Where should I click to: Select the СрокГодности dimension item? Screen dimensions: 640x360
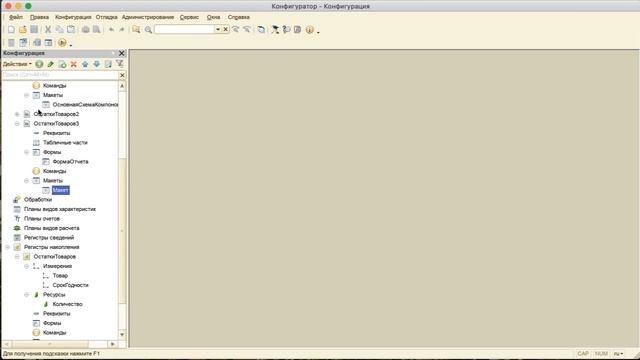pyautogui.click(x=70, y=285)
